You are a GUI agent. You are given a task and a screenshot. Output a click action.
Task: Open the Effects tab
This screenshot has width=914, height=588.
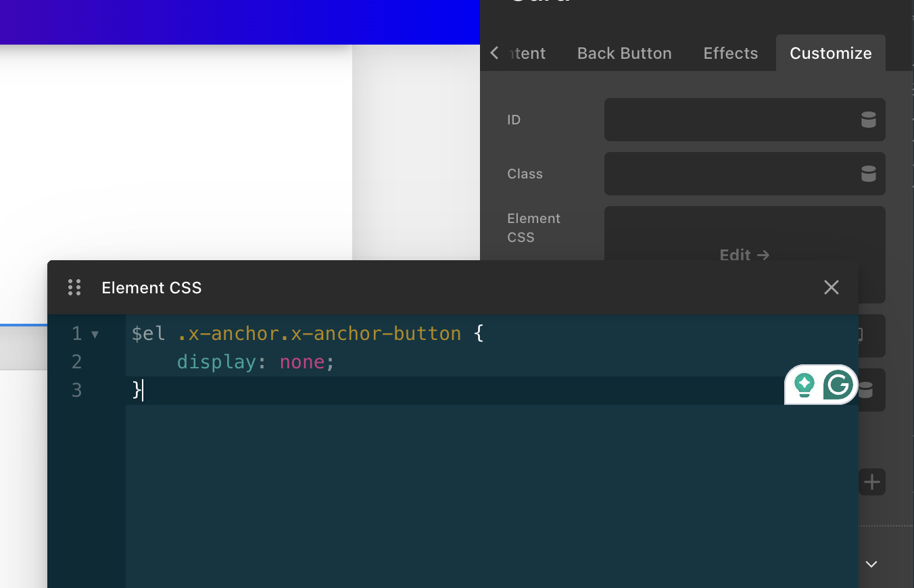[730, 53]
